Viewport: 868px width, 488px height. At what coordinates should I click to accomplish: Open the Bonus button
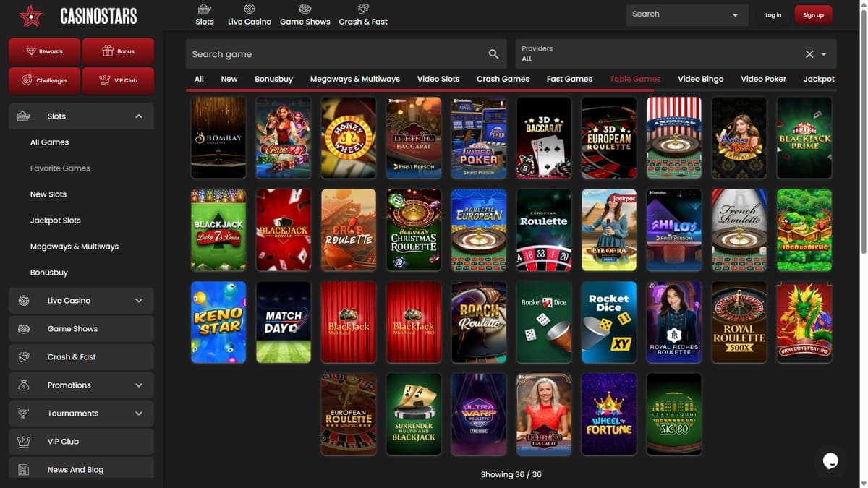(x=118, y=51)
